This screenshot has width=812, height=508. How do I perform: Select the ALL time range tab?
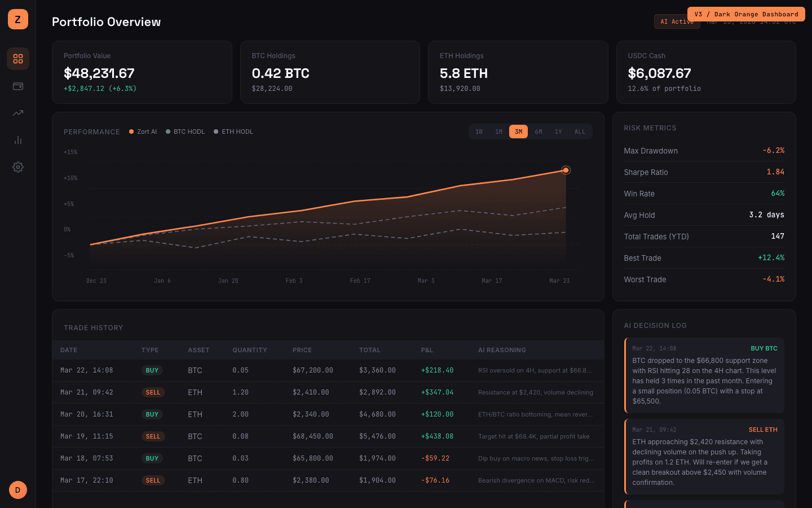coord(580,131)
